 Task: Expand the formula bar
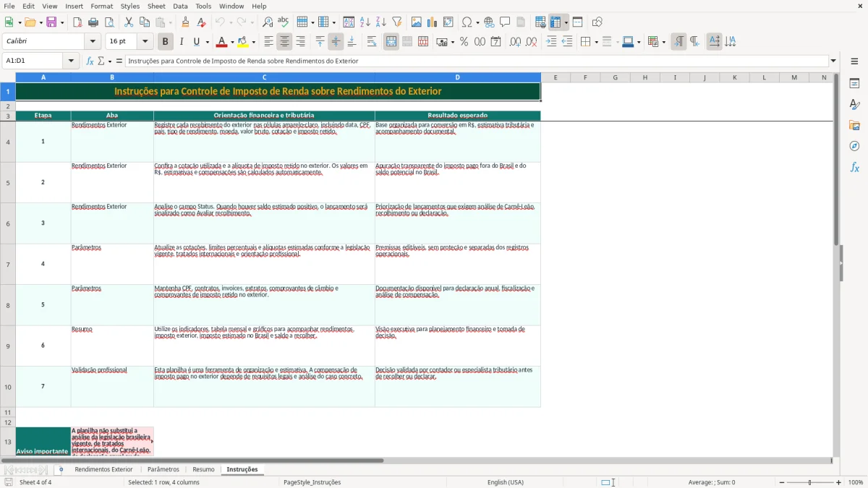tap(833, 61)
